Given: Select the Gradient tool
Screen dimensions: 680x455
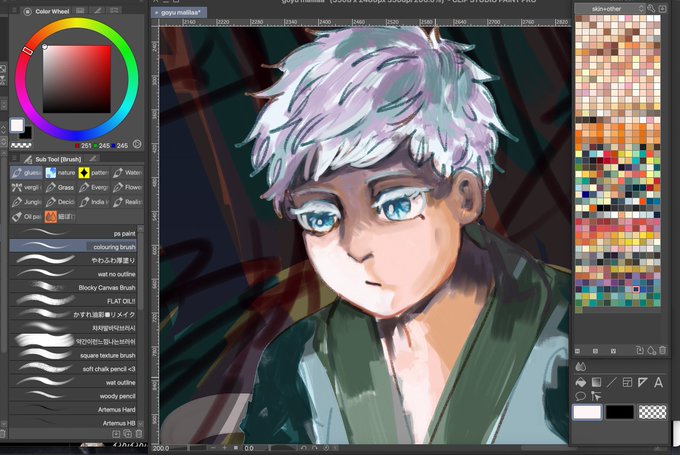Looking at the screenshot, I should [596, 382].
